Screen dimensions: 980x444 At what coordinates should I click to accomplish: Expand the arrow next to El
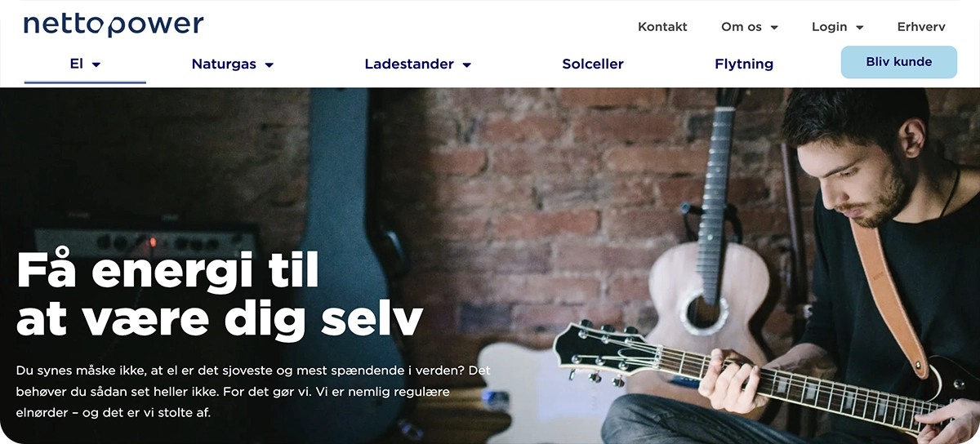point(96,64)
